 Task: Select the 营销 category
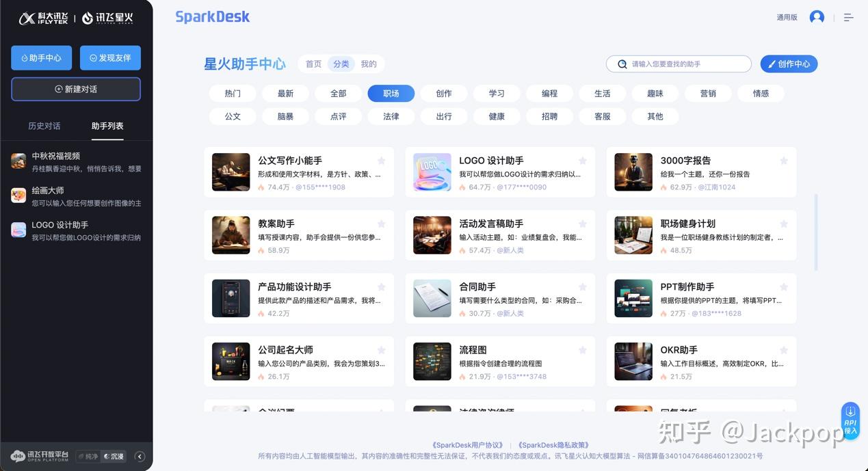click(x=708, y=94)
